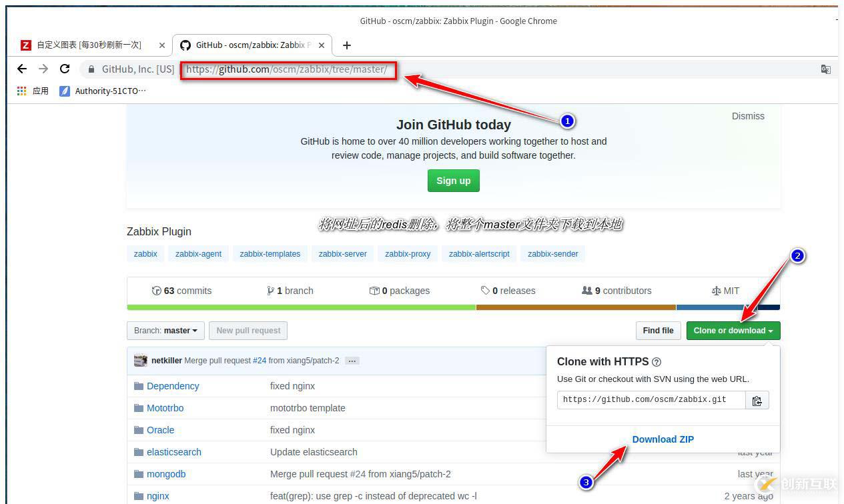Open the 'feat(grep): use grep -c' commit message
844x504 pixels.
click(374, 496)
